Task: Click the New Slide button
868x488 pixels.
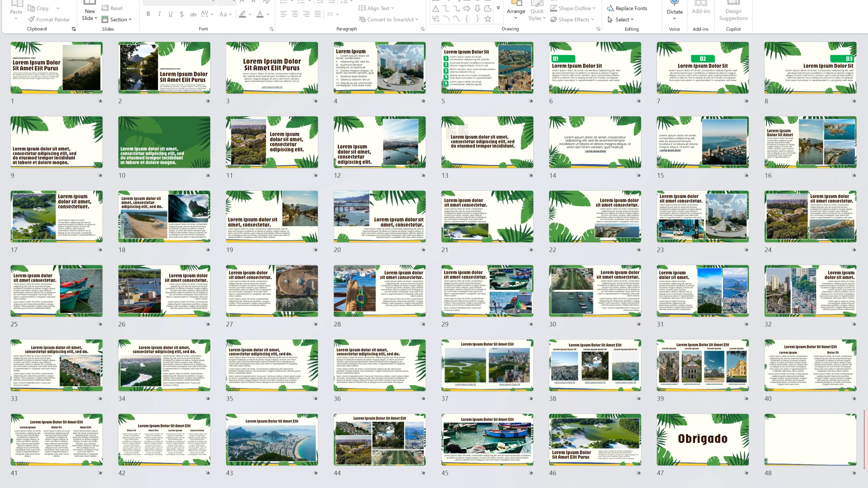Action: click(x=90, y=11)
